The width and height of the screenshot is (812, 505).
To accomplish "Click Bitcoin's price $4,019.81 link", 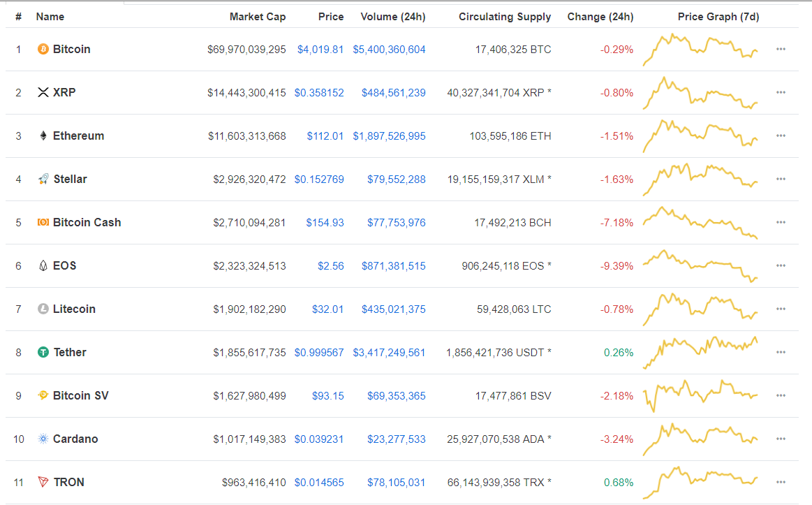I will click(320, 50).
